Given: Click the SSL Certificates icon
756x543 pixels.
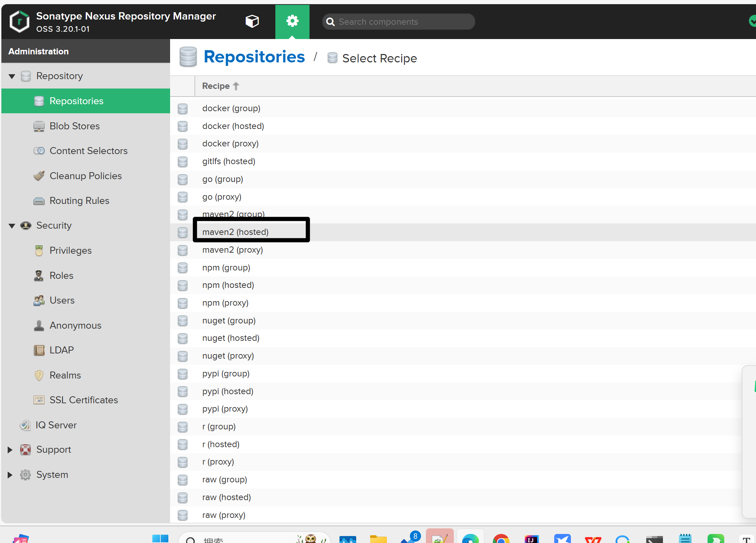Looking at the screenshot, I should [x=39, y=400].
